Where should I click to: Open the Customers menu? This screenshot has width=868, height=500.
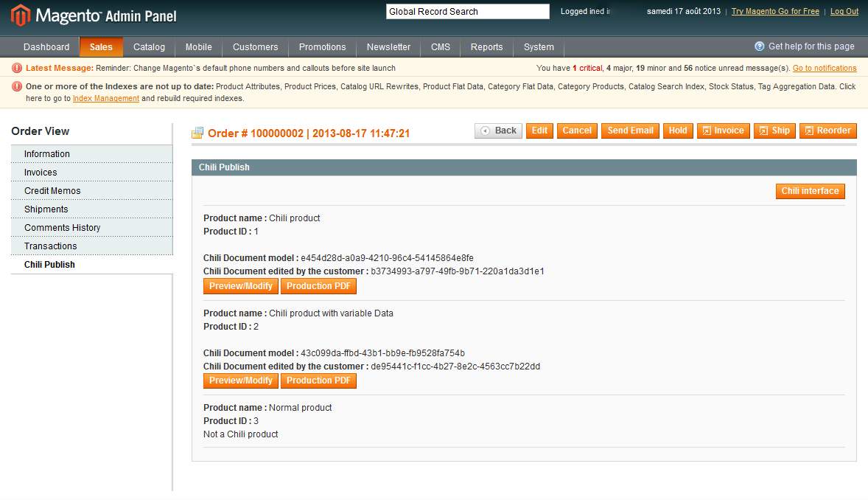(255, 47)
